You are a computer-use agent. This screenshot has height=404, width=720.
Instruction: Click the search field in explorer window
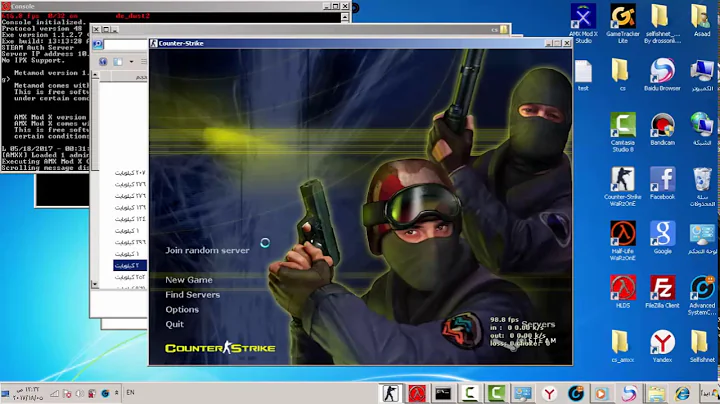[x=126, y=44]
